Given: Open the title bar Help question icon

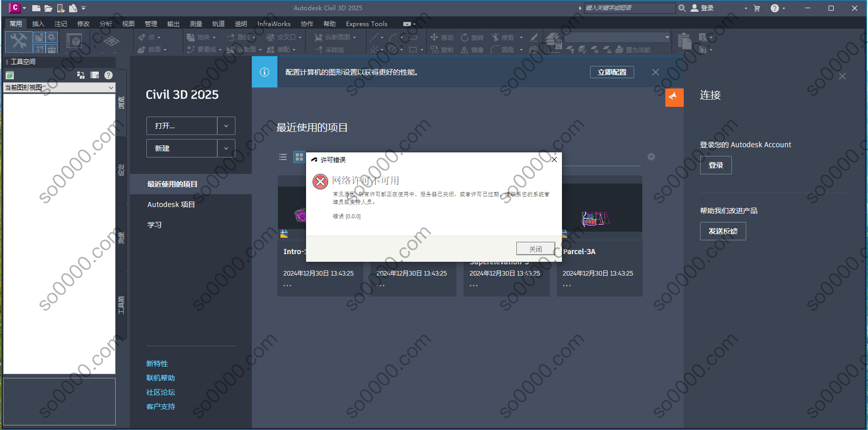Looking at the screenshot, I should point(775,8).
